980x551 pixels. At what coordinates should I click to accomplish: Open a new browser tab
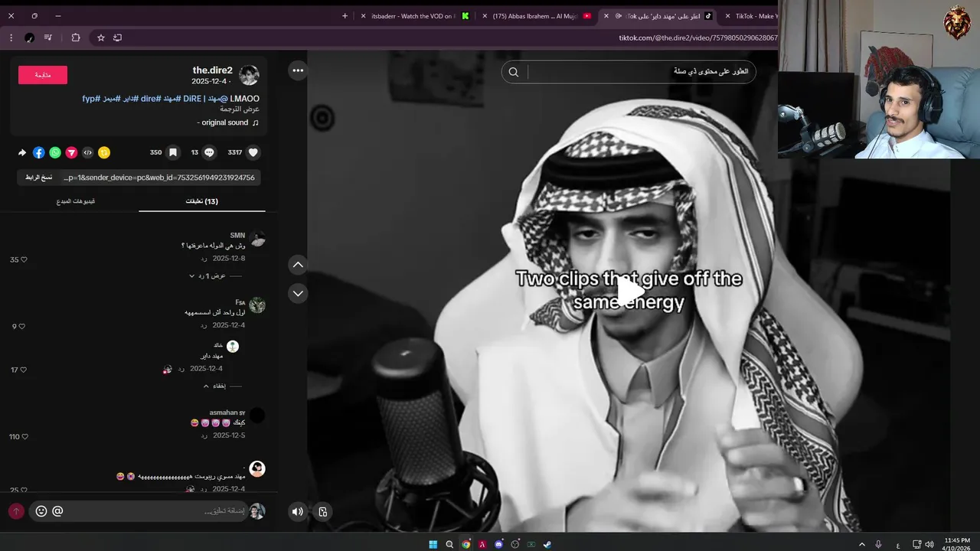(x=345, y=15)
